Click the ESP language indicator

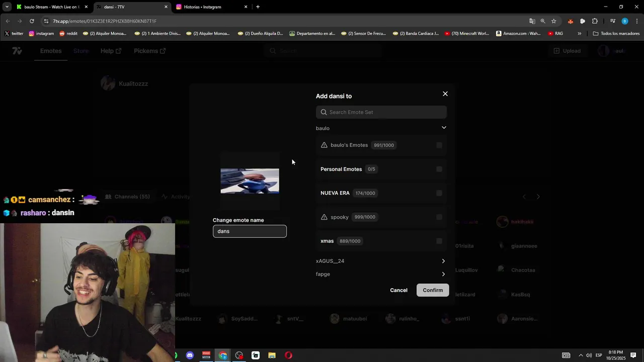click(599, 355)
